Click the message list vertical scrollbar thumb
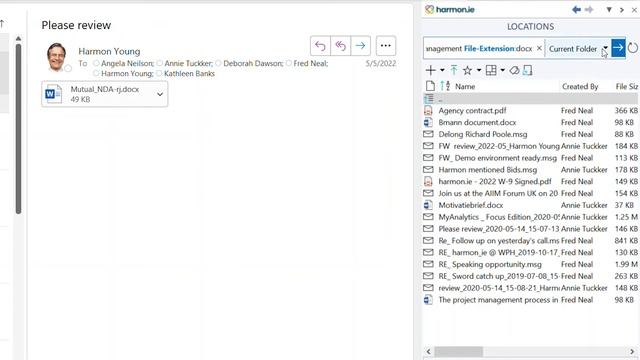Viewport: 640px width, 360px height. click(x=18, y=129)
